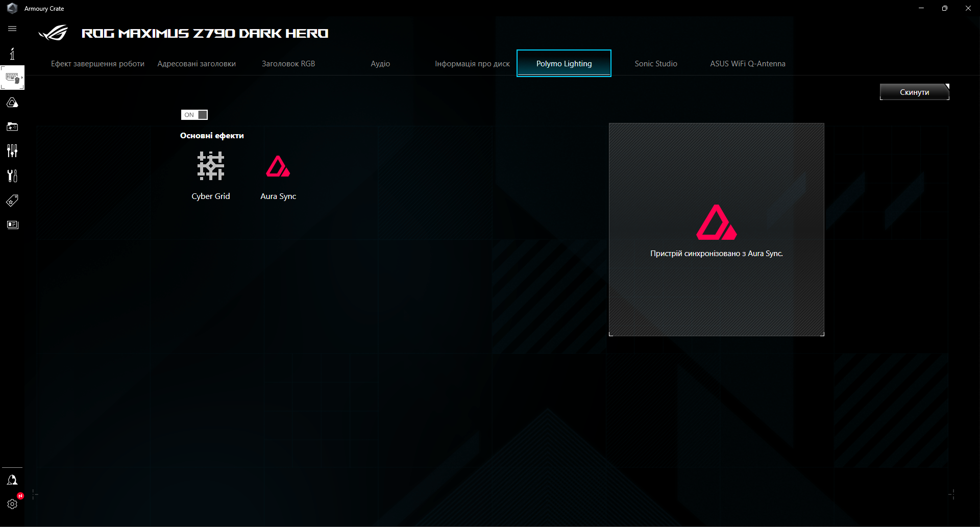Expand the hamburger navigation menu

12,29
